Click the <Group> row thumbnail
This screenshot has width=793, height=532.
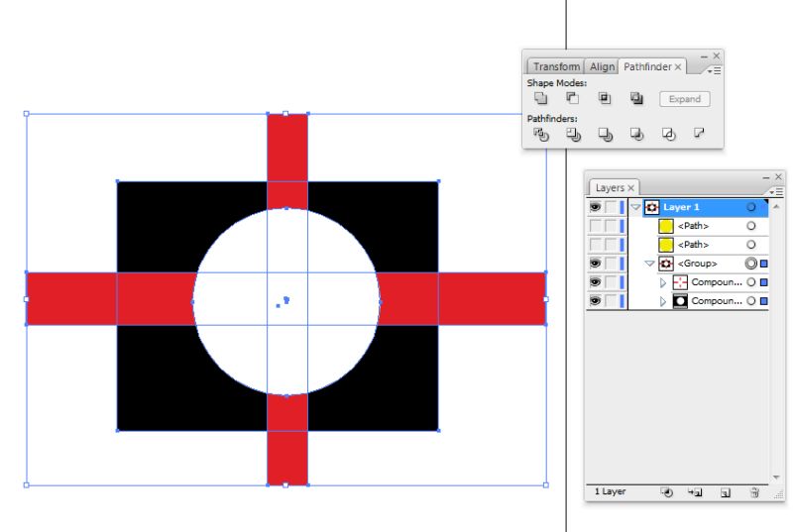pos(666,264)
